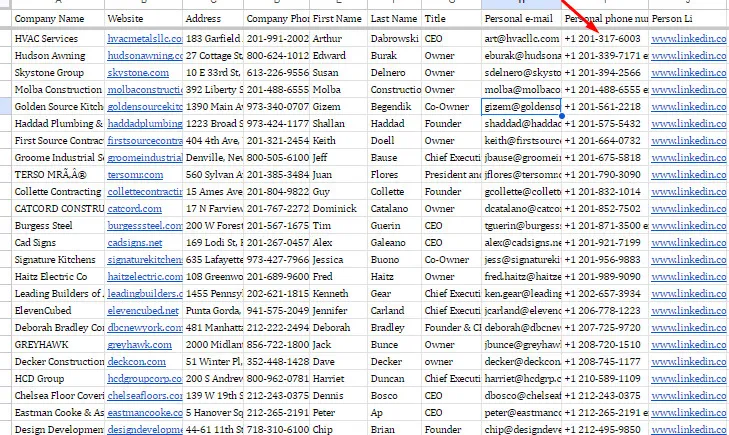Select cell TERSO MR
729x435 pixels.
[x=58, y=175]
